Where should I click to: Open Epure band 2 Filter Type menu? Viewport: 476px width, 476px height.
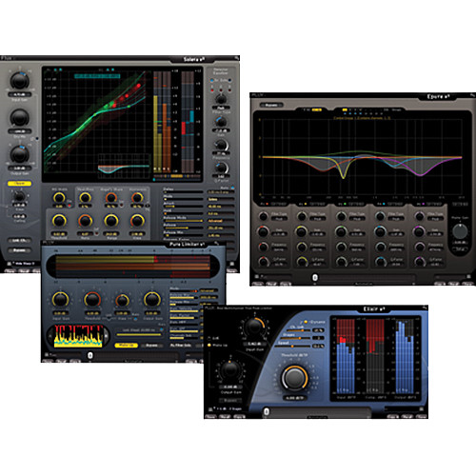coord(318,219)
